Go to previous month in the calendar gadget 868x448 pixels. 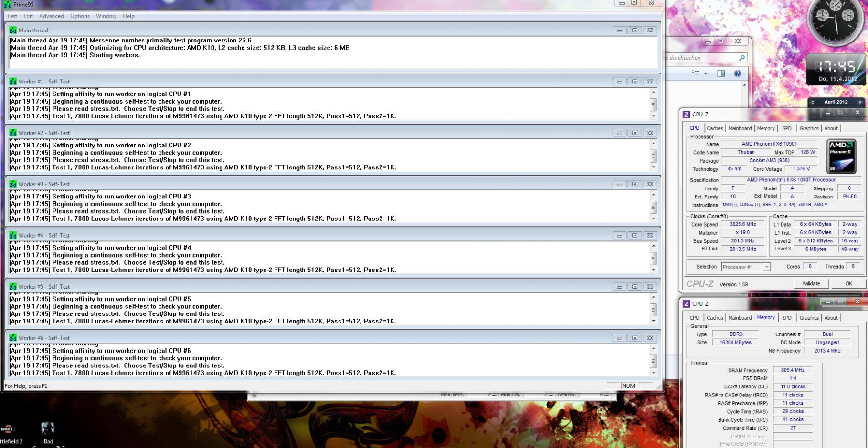coord(812,102)
